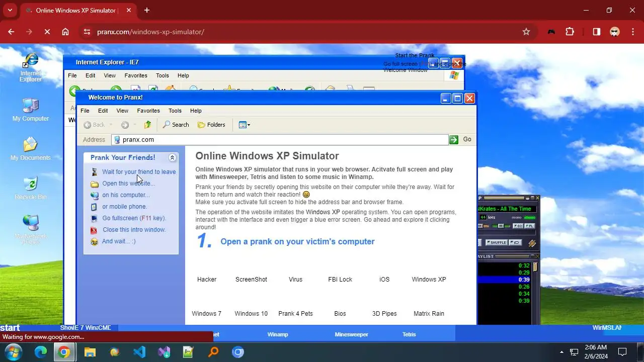Open Internet Explorer desktop icon
The image size is (644, 362).
click(31, 68)
